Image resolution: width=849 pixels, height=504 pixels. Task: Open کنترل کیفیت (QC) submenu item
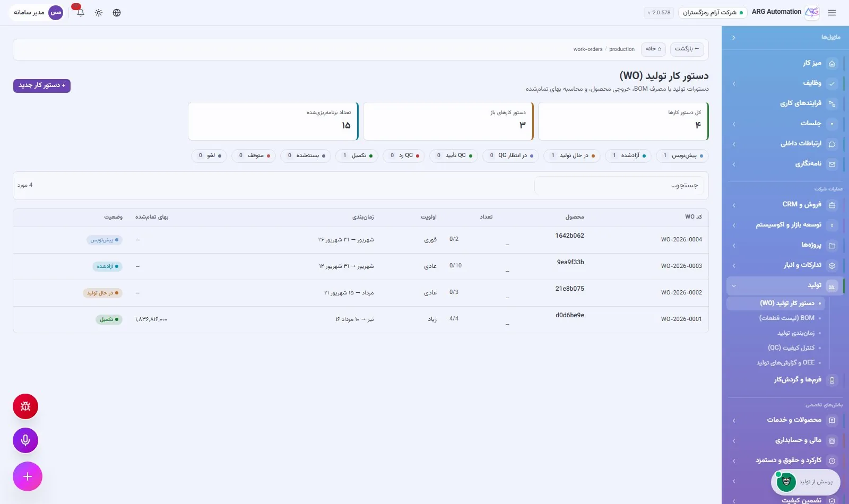coord(791,348)
